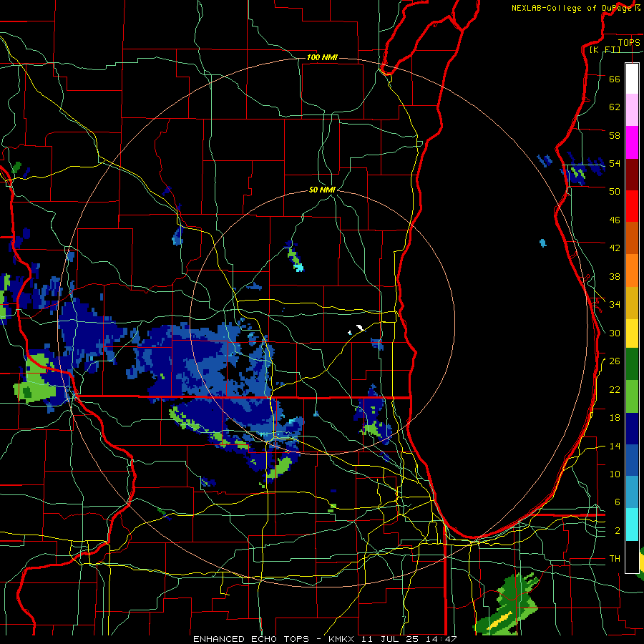This screenshot has height=644, width=644.
Task: Select the orange legend swatch near 40
Action: (x=632, y=270)
